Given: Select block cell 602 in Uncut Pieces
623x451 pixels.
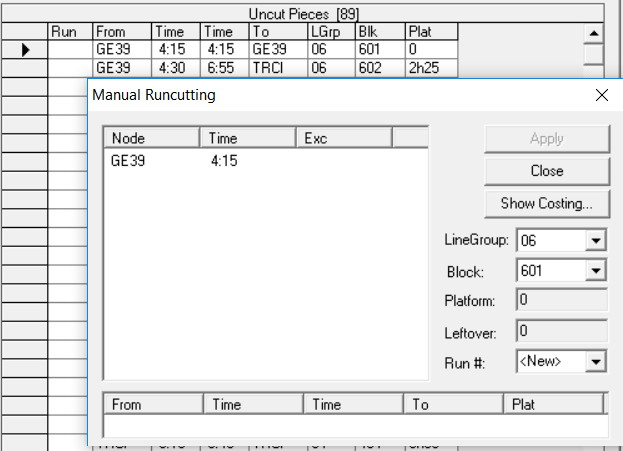Looking at the screenshot, I should pos(380,68).
